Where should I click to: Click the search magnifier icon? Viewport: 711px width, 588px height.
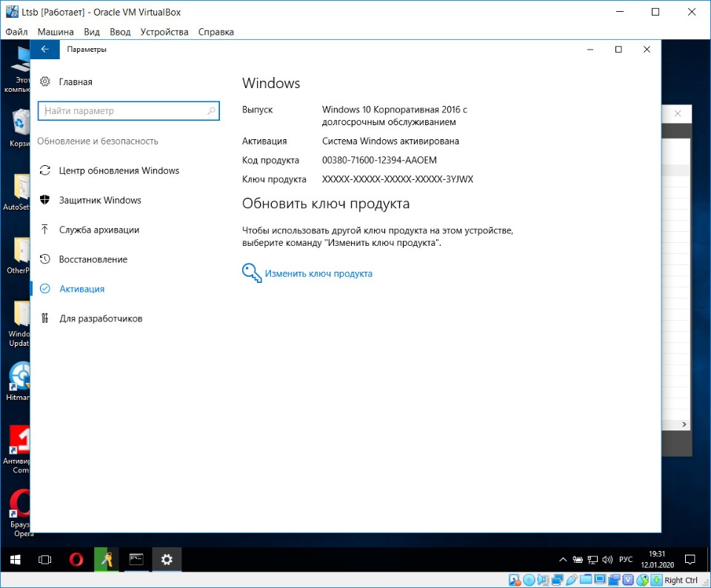coord(211,110)
